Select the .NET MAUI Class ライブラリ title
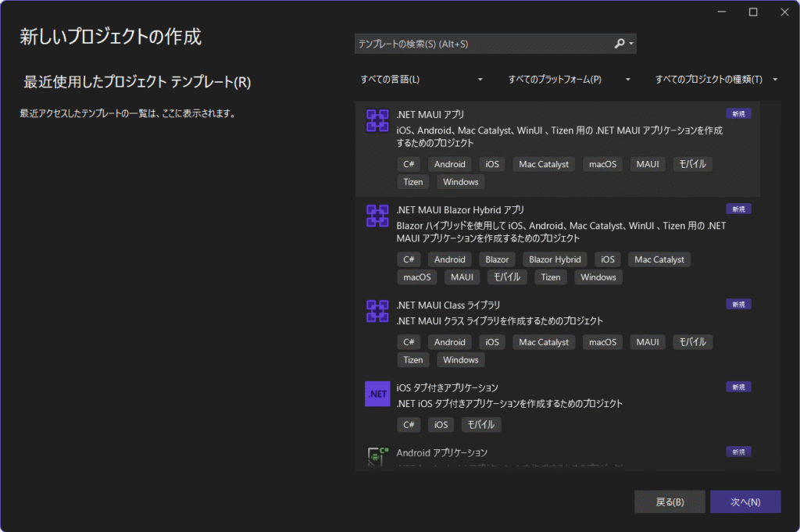 [x=448, y=305]
